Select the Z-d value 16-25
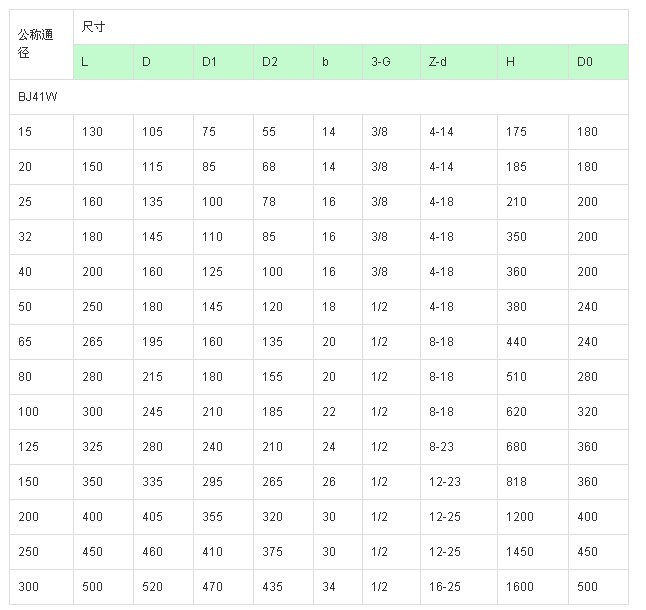Image resolution: width=646 pixels, height=610 pixels. pos(444,587)
